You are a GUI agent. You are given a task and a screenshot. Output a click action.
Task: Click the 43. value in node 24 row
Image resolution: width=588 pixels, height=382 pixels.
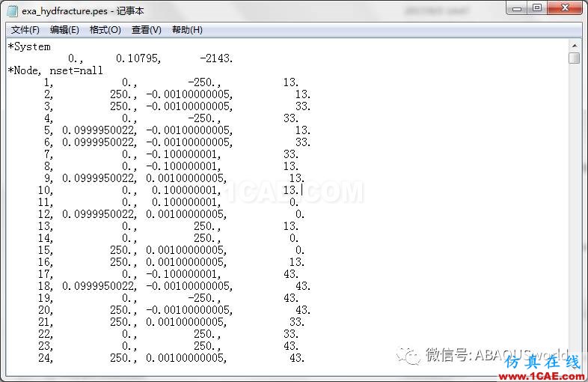point(297,358)
